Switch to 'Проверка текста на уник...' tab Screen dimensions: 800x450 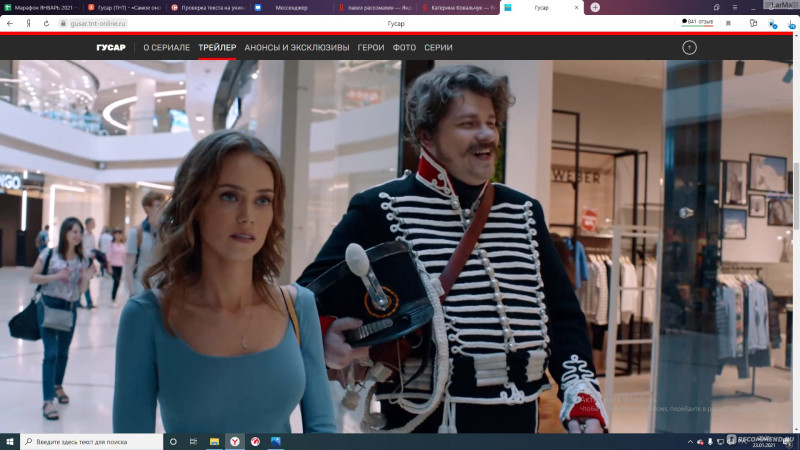pyautogui.click(x=208, y=7)
